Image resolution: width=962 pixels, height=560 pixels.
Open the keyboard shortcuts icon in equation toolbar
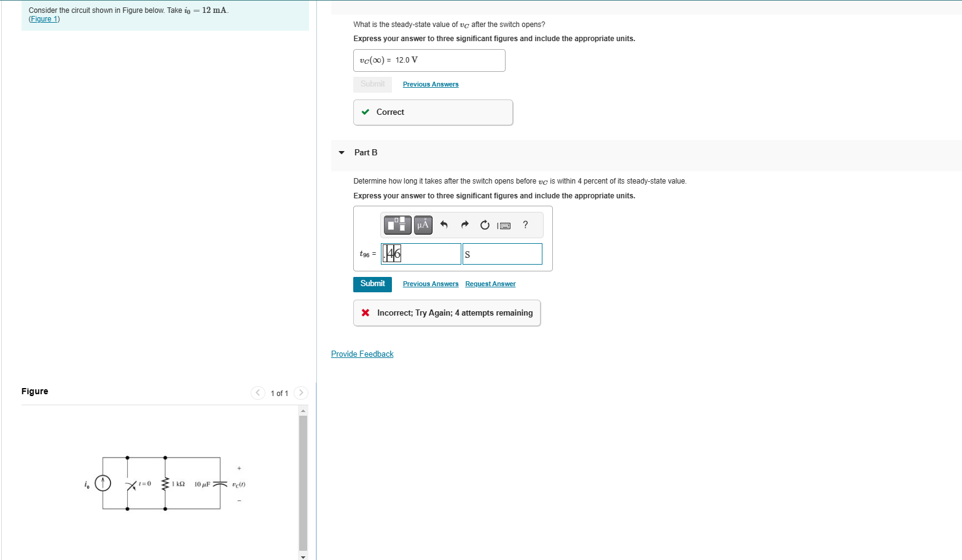click(504, 225)
